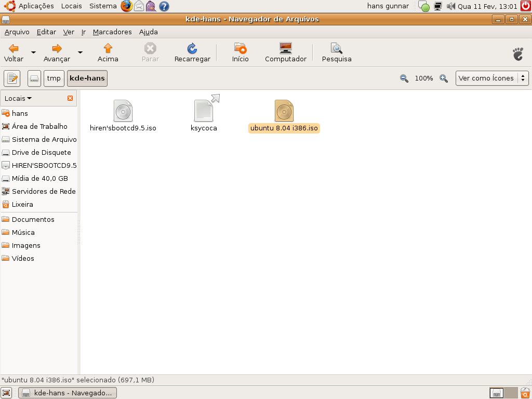Viewport: 532px width, 399px height.
Task: Go back with the Voltar arrow
Action: tap(14, 52)
